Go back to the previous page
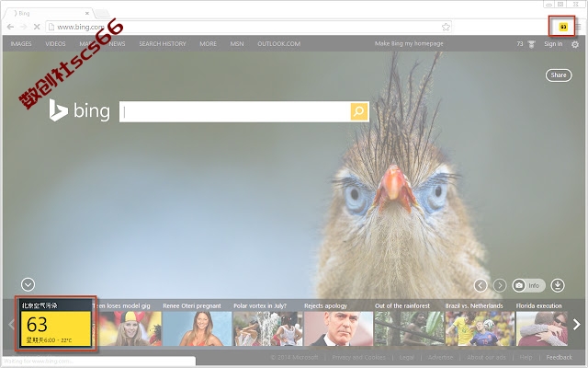588x368 pixels. click(x=10, y=27)
